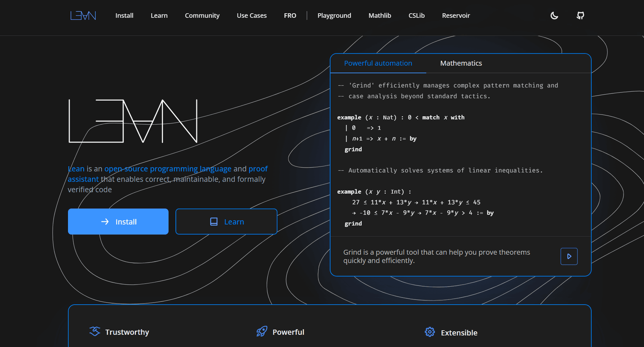The height and width of the screenshot is (347, 644).
Task: Follow the 'open source programming language' link
Action: [168, 169]
